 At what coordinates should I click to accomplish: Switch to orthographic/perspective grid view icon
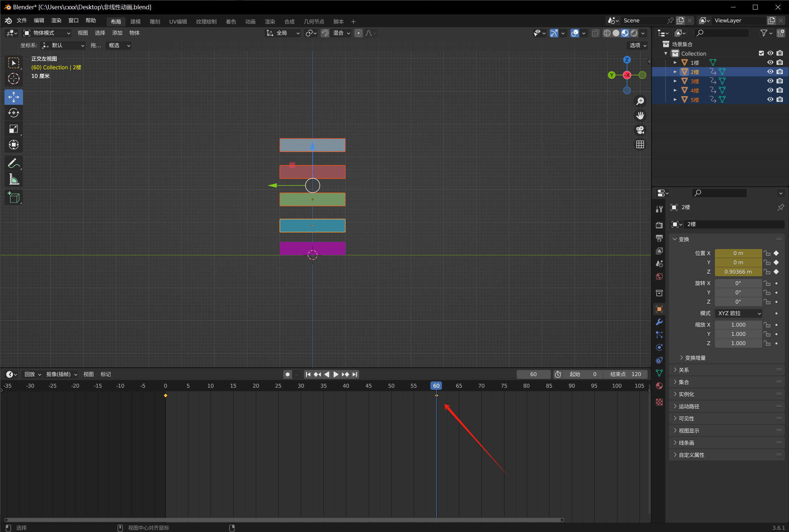[x=640, y=145]
